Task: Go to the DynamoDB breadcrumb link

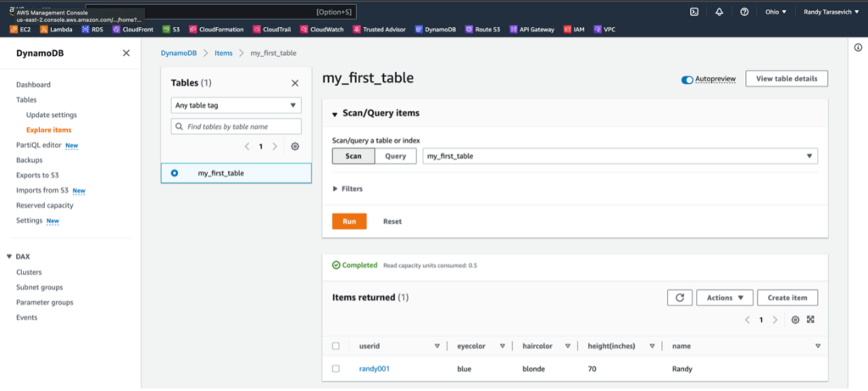Action: coord(178,53)
